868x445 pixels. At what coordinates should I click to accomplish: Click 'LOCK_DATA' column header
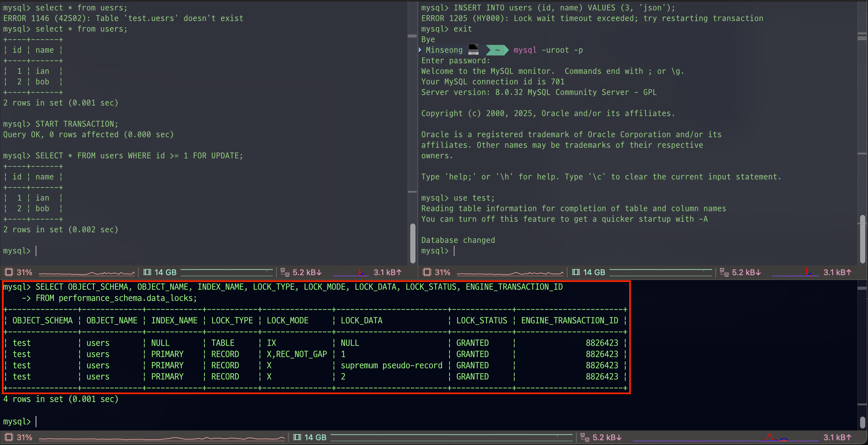[x=361, y=320]
